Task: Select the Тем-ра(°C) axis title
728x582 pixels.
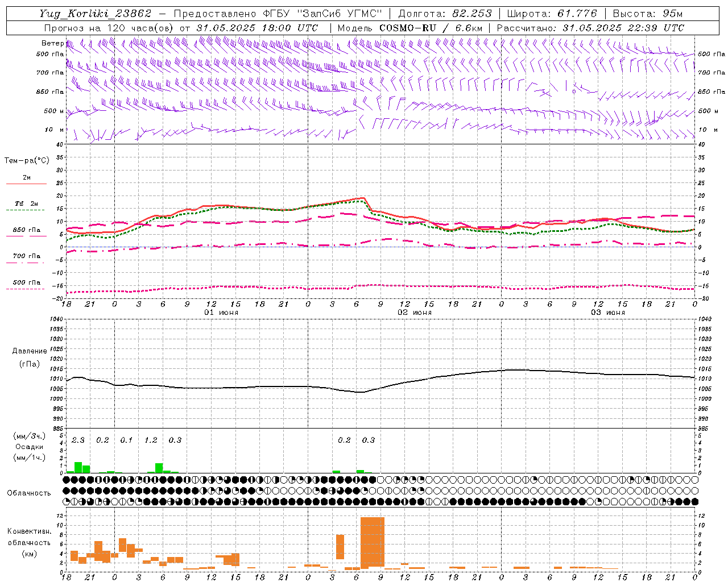Action: pyautogui.click(x=27, y=161)
